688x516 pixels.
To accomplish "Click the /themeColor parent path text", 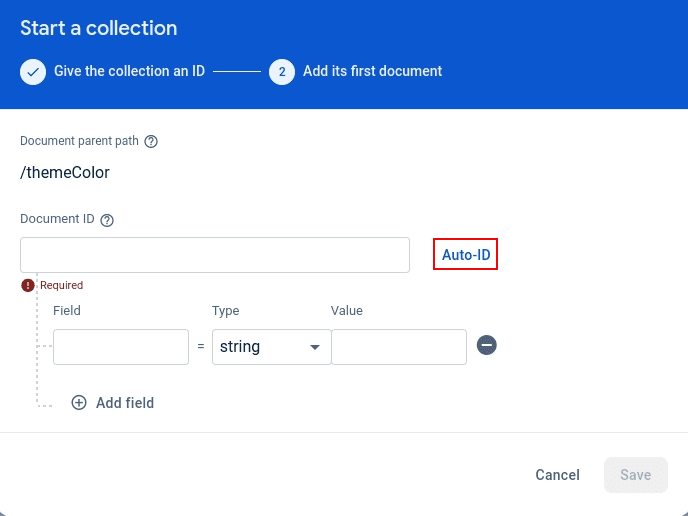I will click(65, 172).
